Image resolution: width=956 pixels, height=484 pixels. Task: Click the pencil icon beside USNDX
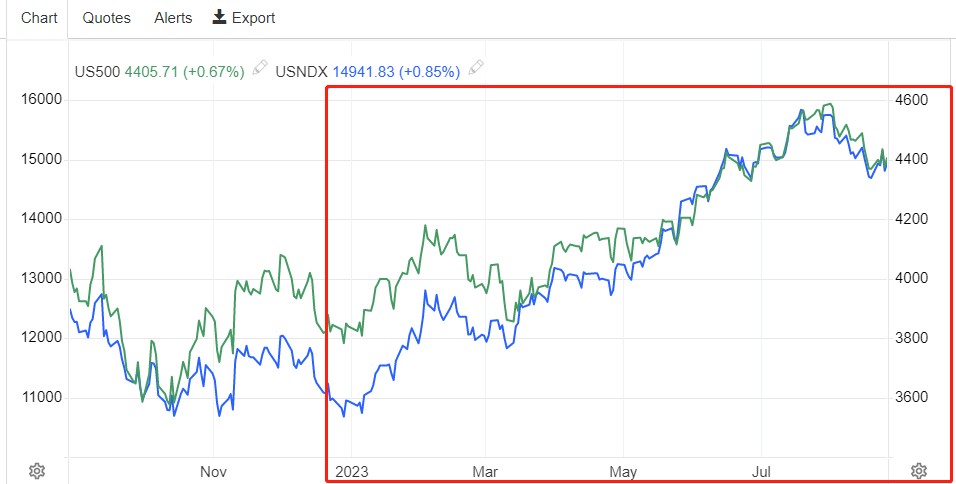click(477, 69)
